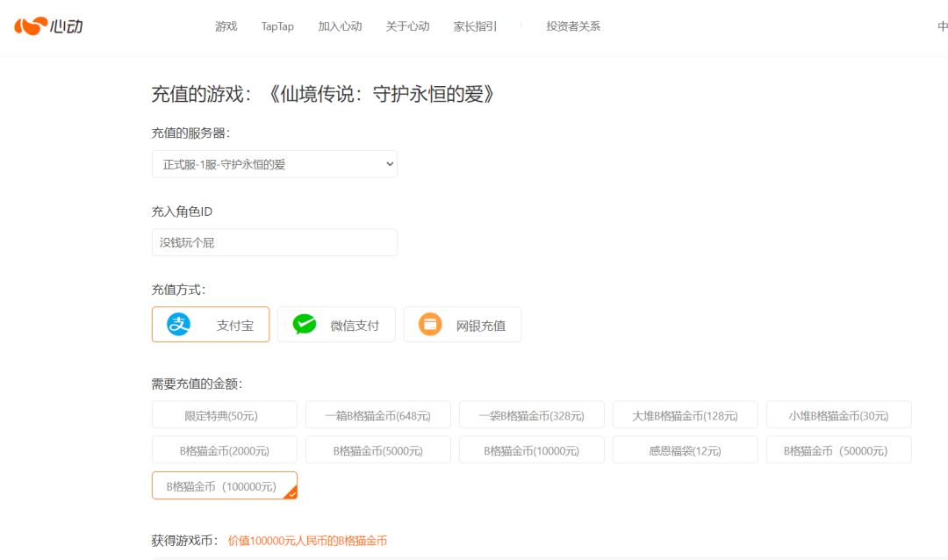Open 家长指引 menu item
This screenshot has height=560, width=948.
pos(475,26)
